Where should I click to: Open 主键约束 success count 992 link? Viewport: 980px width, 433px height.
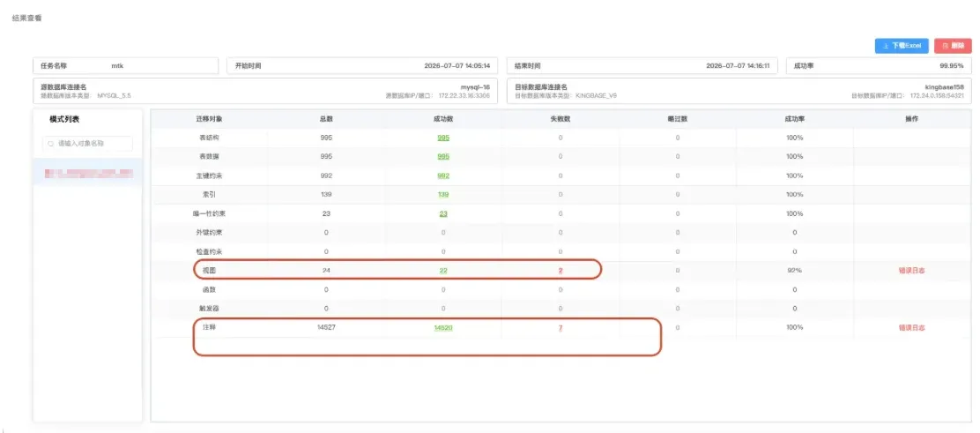click(x=443, y=175)
